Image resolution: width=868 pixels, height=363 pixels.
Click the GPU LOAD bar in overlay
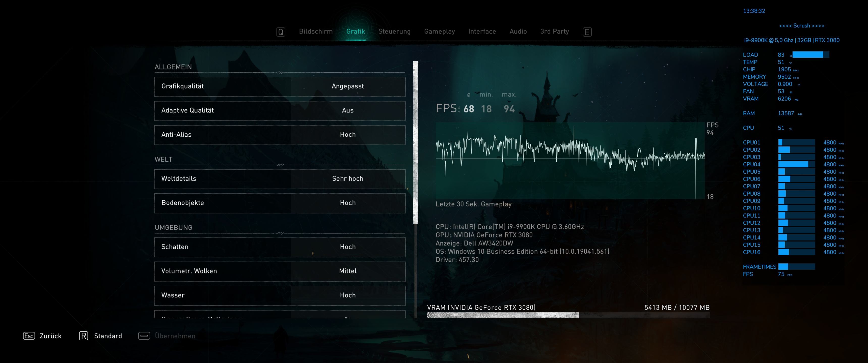click(x=811, y=54)
